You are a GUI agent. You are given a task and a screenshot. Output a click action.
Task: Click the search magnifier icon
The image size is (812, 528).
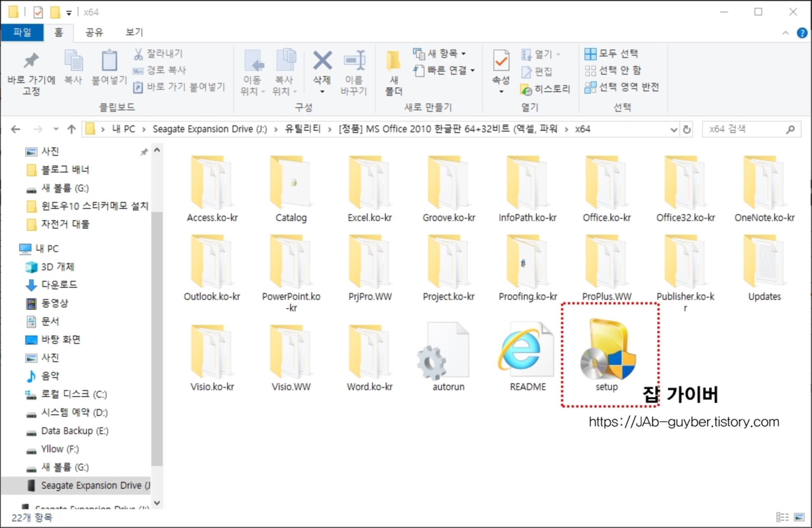[790, 129]
